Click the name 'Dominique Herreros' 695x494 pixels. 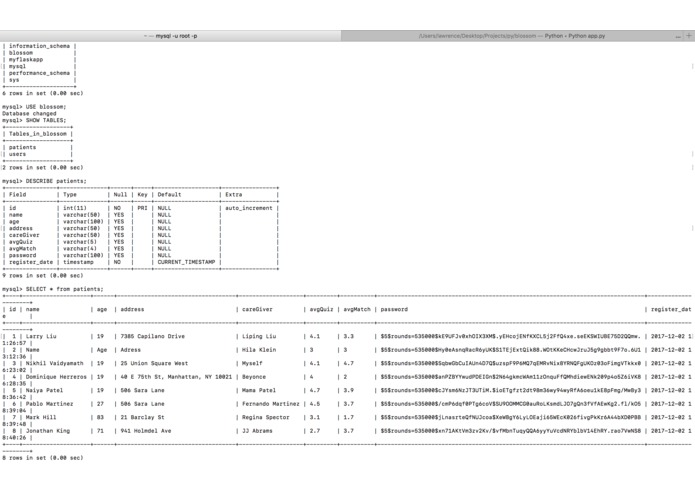56,377
